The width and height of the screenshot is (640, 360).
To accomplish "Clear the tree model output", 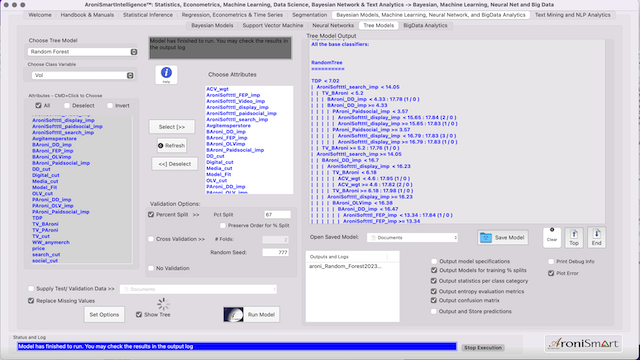I will (x=552, y=237).
